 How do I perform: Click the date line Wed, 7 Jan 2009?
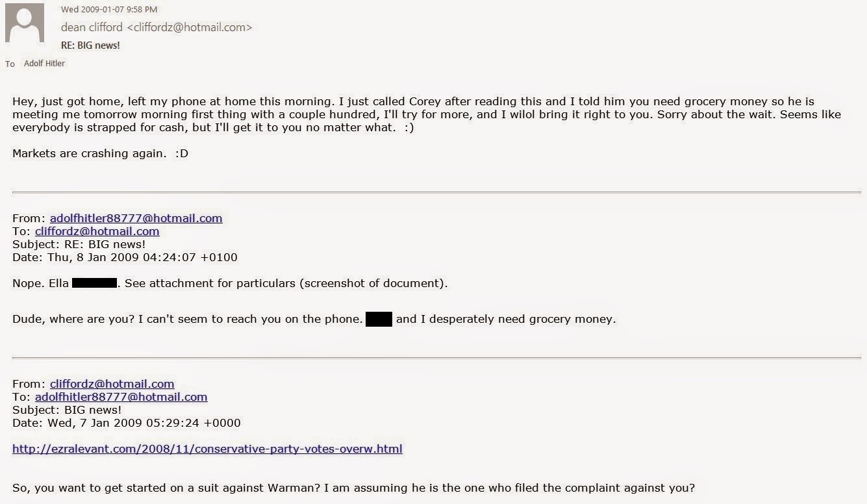(127, 423)
